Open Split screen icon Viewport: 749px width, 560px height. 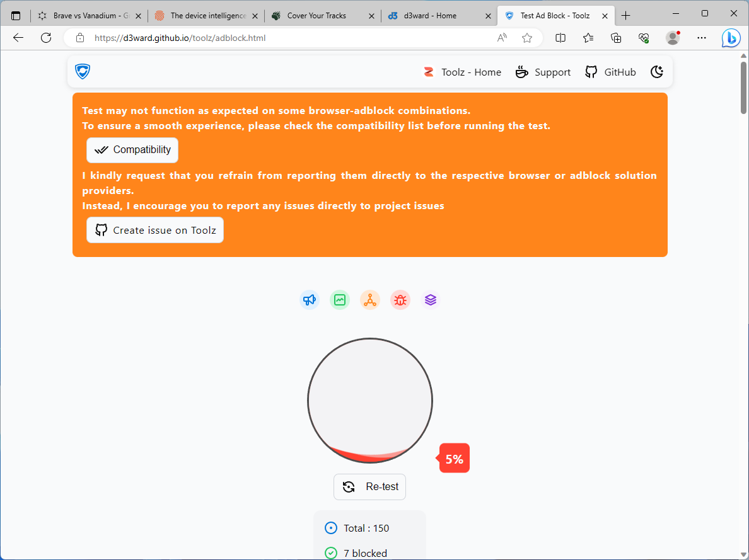coord(560,38)
